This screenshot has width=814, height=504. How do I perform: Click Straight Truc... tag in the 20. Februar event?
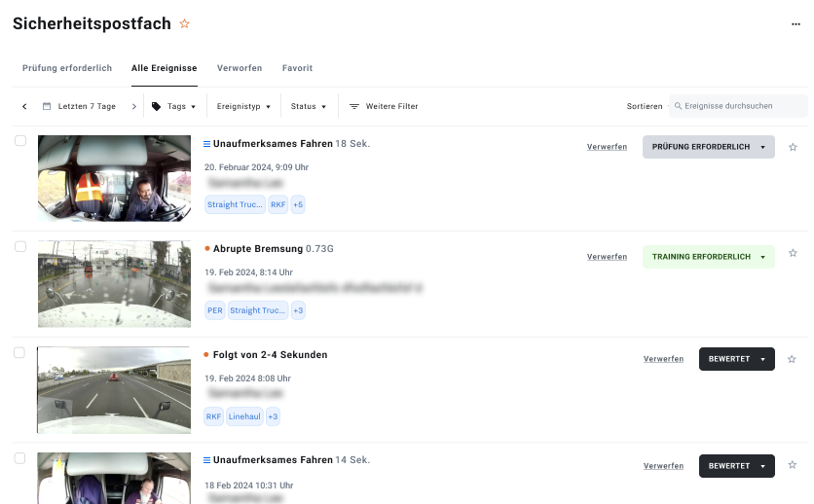[x=236, y=204]
